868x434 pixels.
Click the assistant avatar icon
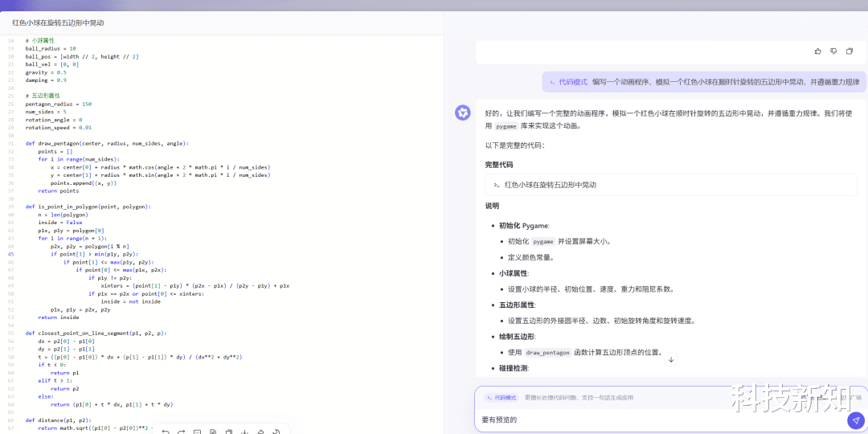[462, 113]
